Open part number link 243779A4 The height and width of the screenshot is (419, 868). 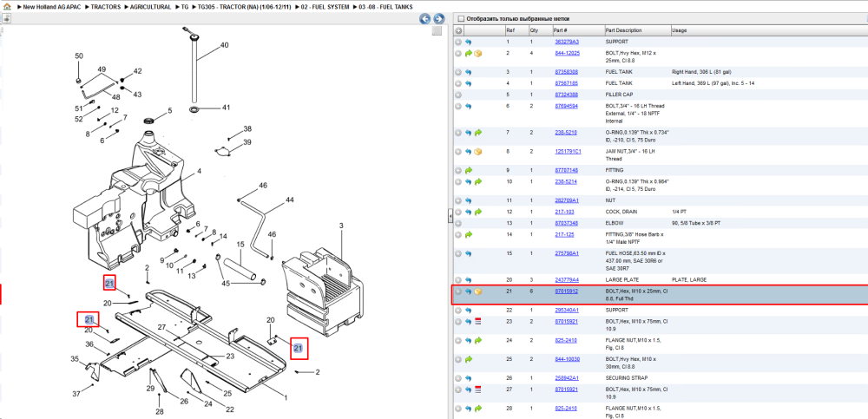567,279
